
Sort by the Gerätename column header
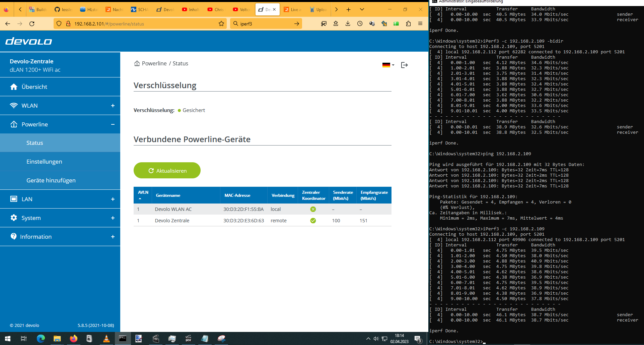[168, 195]
